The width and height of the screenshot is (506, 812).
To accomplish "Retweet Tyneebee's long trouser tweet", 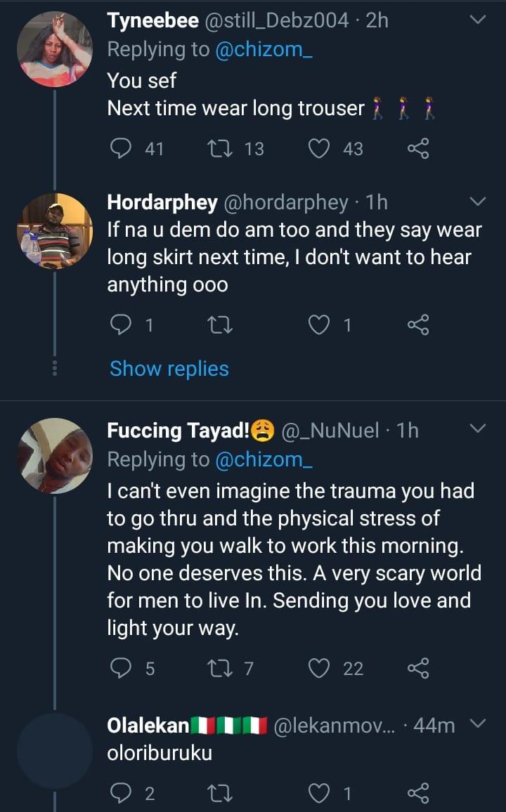I will [x=219, y=148].
